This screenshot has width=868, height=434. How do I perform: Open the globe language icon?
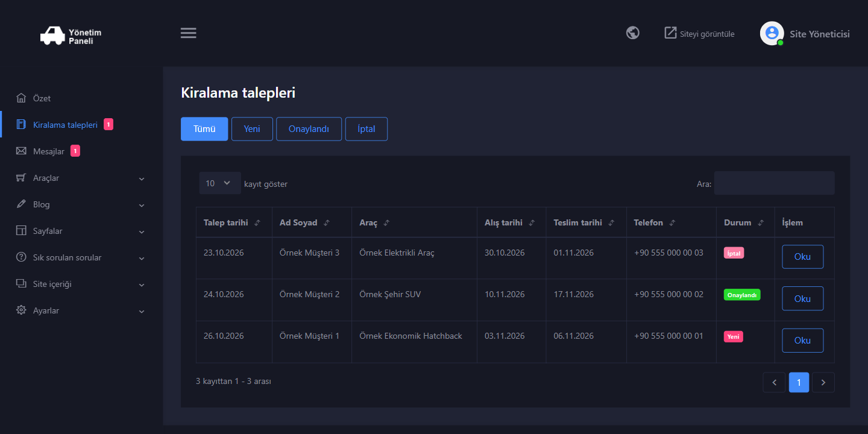click(x=633, y=33)
